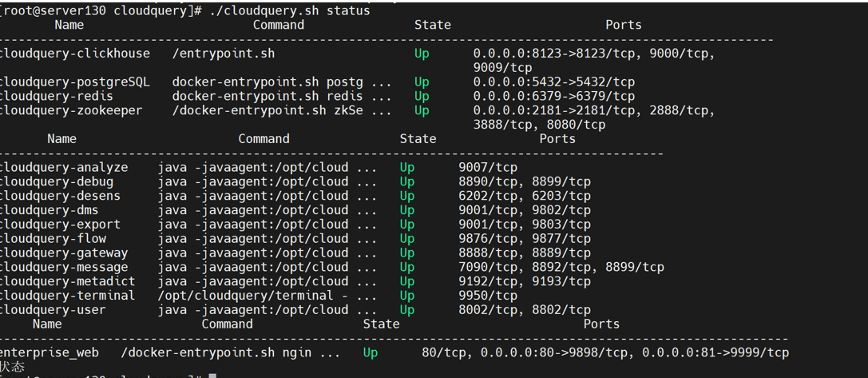Click the docker-entrypoint.sh postg command
Screen dimensions: 868x378
[x=282, y=82]
